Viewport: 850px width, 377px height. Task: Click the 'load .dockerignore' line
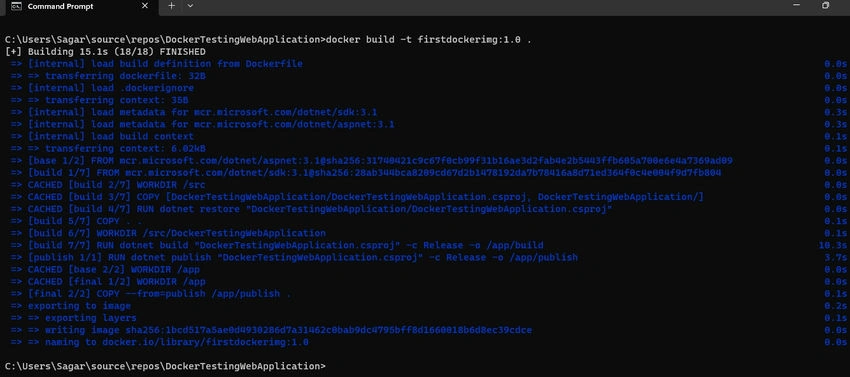(102, 88)
